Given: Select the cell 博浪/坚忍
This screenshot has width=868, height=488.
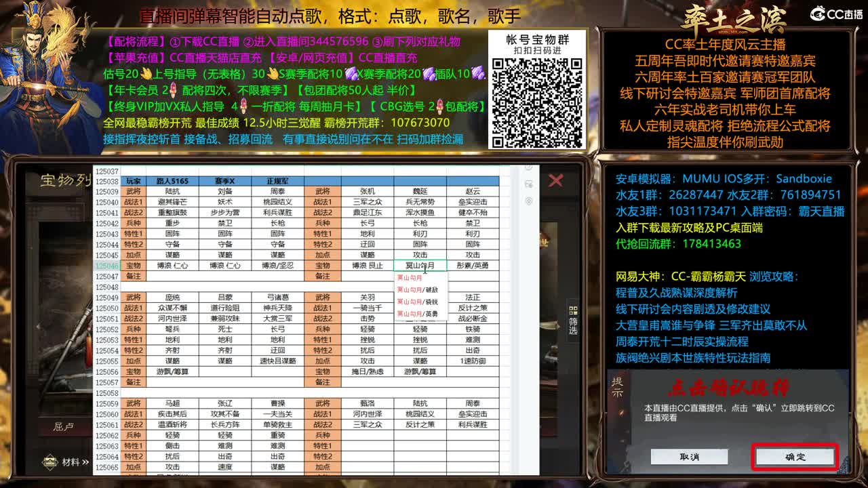Looking at the screenshot, I should [x=277, y=266].
